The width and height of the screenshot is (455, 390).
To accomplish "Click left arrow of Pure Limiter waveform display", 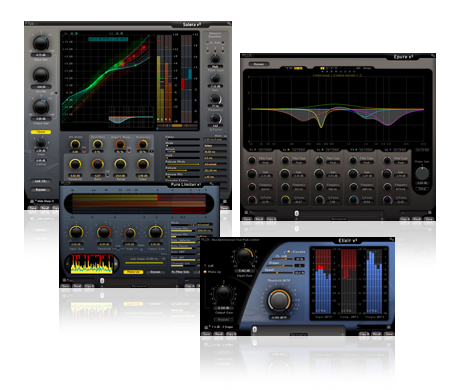I will [x=68, y=264].
